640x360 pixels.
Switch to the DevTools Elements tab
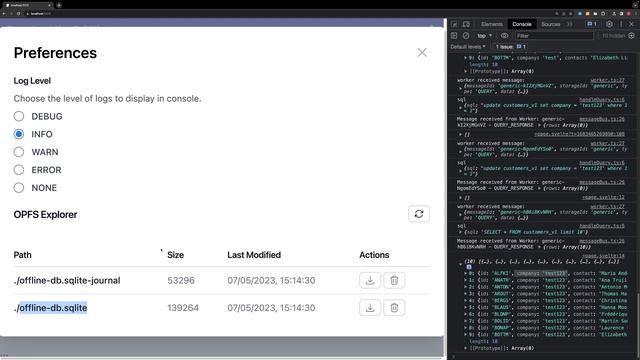click(491, 24)
